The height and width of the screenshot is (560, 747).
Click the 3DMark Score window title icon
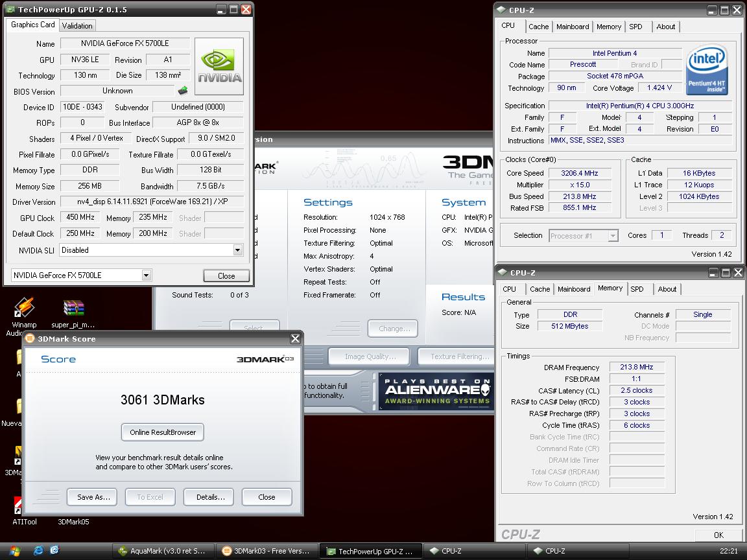30,338
